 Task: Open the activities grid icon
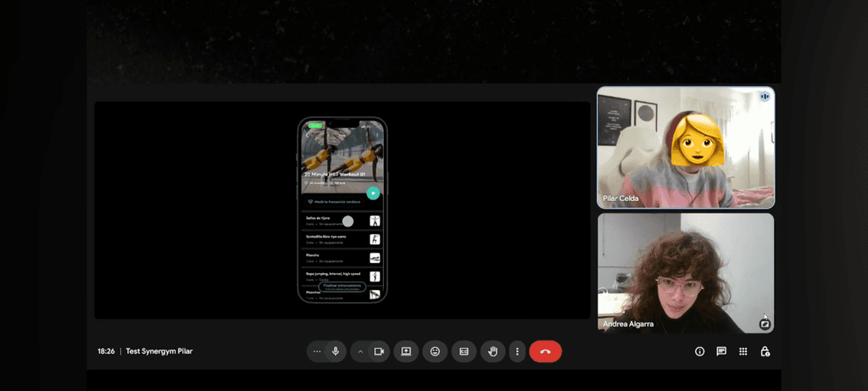pyautogui.click(x=743, y=352)
